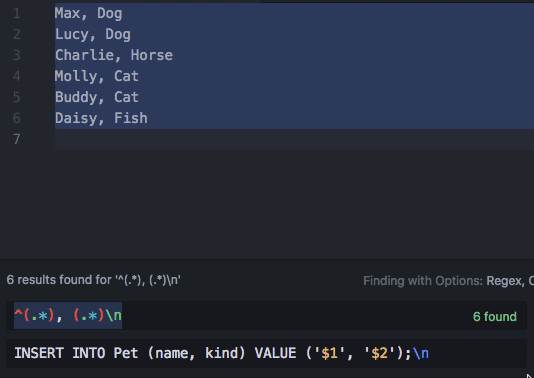Focus the find field containing the regex pattern
The width and height of the screenshot is (534, 378).
click(x=266, y=316)
